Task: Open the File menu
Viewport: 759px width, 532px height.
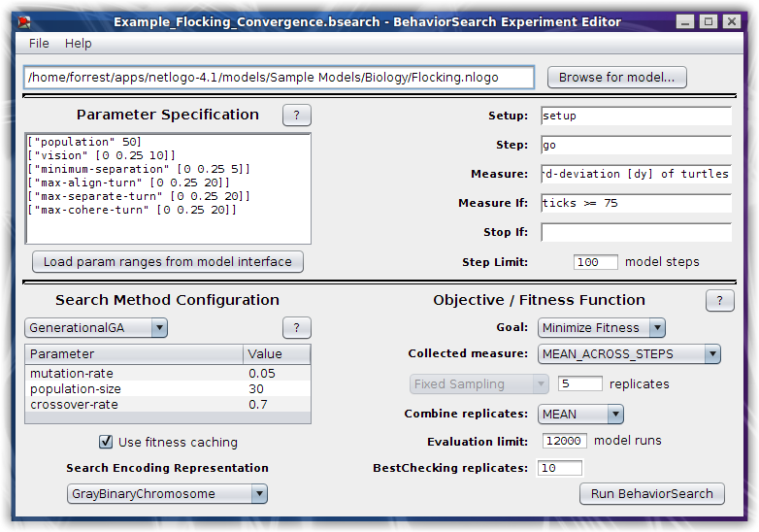Action: pyautogui.click(x=39, y=44)
